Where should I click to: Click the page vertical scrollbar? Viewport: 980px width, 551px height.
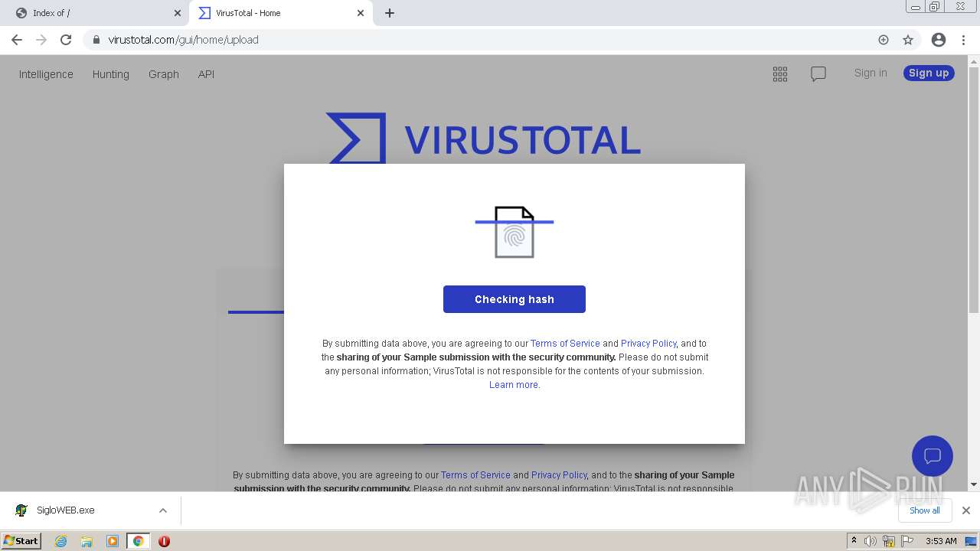point(974,191)
